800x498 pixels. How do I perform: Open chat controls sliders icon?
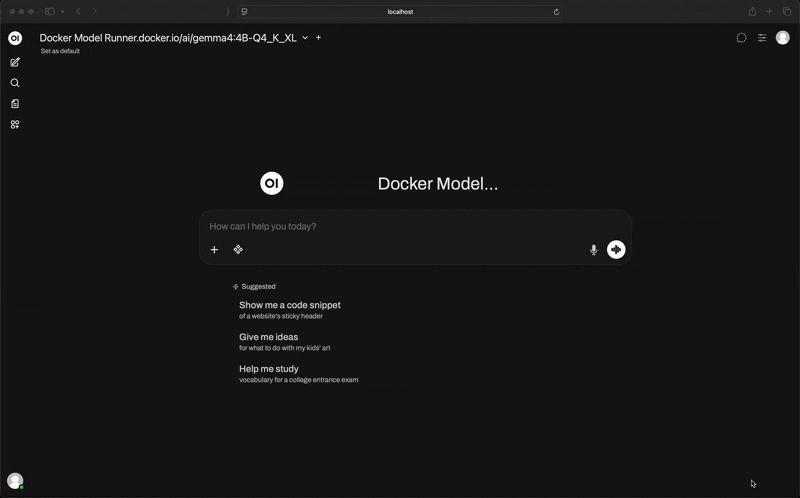click(x=762, y=38)
